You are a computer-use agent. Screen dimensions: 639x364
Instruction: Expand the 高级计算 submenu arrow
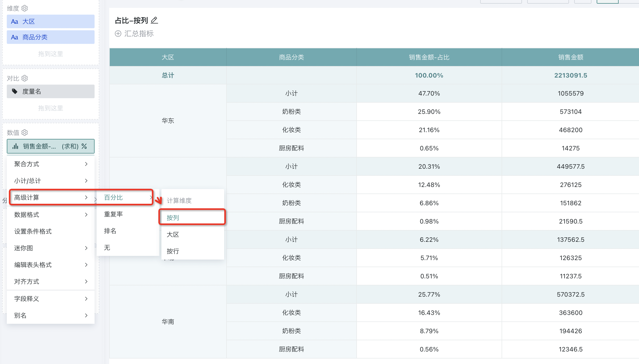86,197
